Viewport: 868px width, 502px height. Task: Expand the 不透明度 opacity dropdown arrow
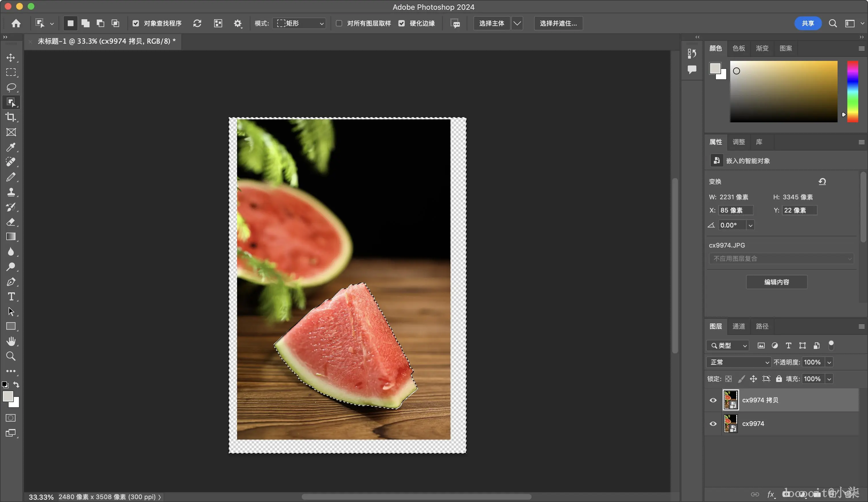(830, 362)
